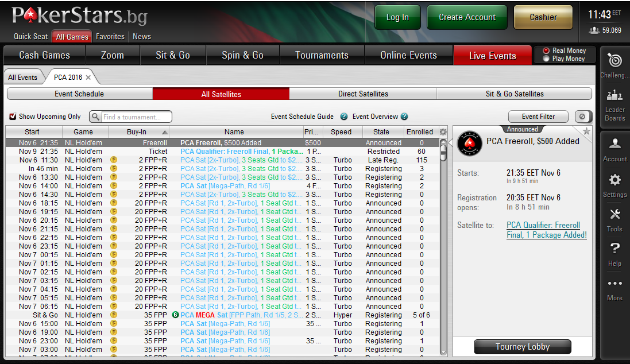Sort by the State column header

point(383,132)
